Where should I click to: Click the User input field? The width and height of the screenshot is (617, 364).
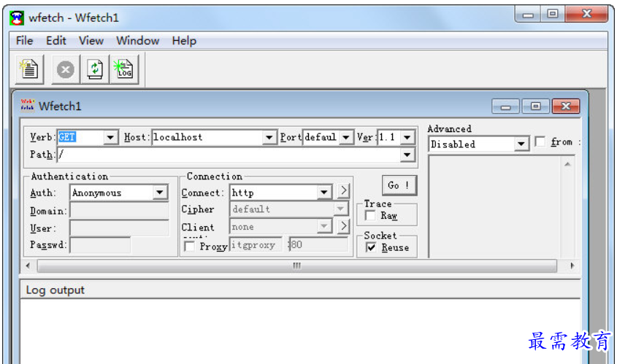tap(120, 228)
